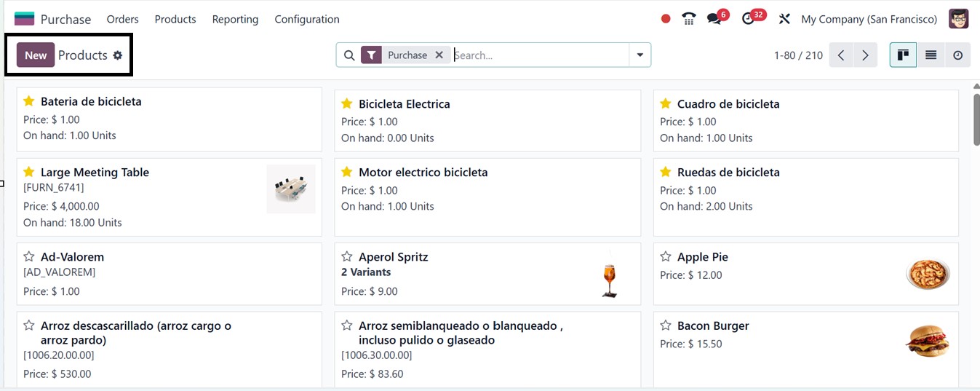Open the voip phone icon
This screenshot has height=391, width=980.
click(688, 19)
